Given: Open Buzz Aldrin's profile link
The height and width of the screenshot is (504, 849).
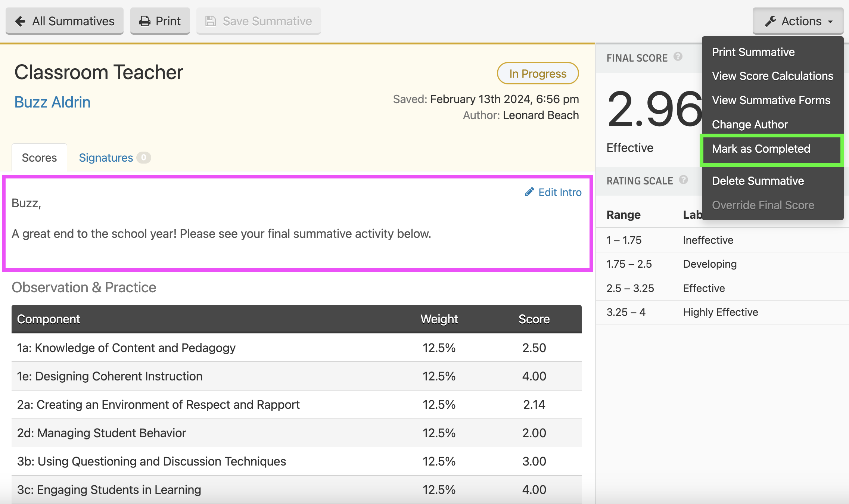Looking at the screenshot, I should (52, 102).
